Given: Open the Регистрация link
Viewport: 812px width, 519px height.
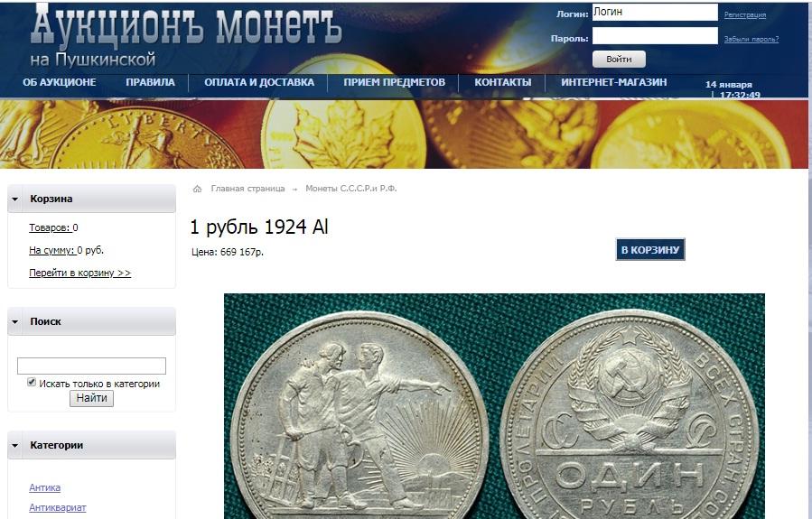Looking at the screenshot, I should point(744,15).
